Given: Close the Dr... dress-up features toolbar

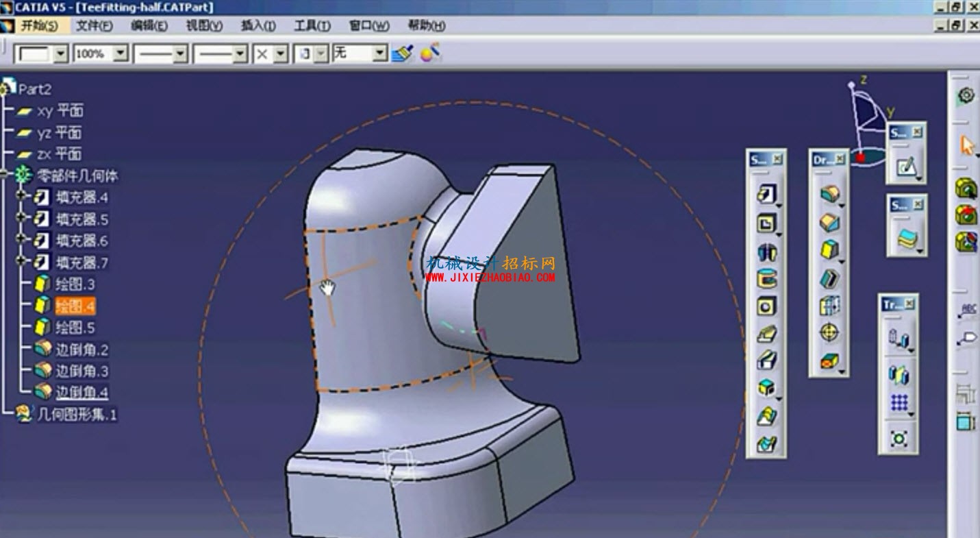Looking at the screenshot, I should 840,159.
